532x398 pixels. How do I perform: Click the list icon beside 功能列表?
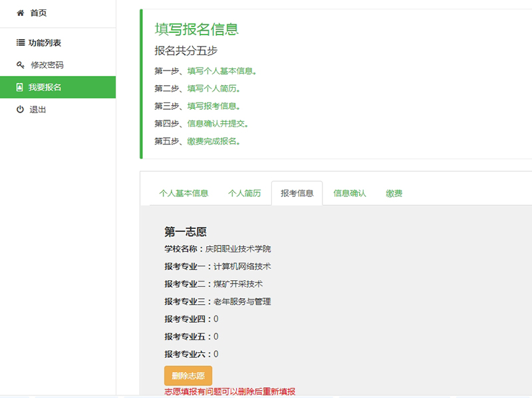pyautogui.click(x=21, y=43)
